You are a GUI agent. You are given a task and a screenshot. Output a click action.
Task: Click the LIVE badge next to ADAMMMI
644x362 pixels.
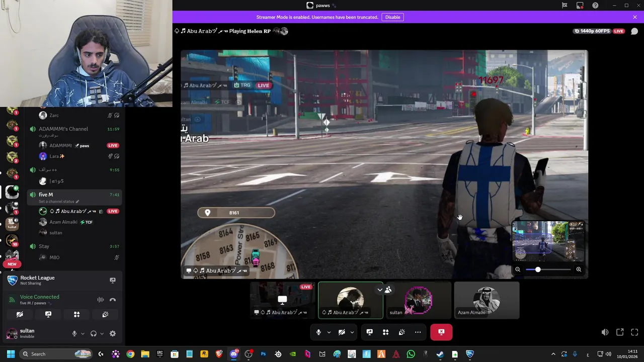point(113,145)
